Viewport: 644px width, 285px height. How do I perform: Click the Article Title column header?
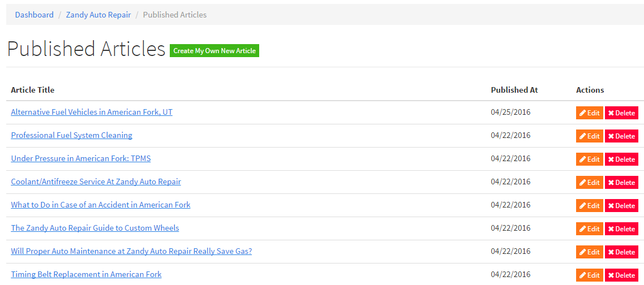tap(32, 89)
